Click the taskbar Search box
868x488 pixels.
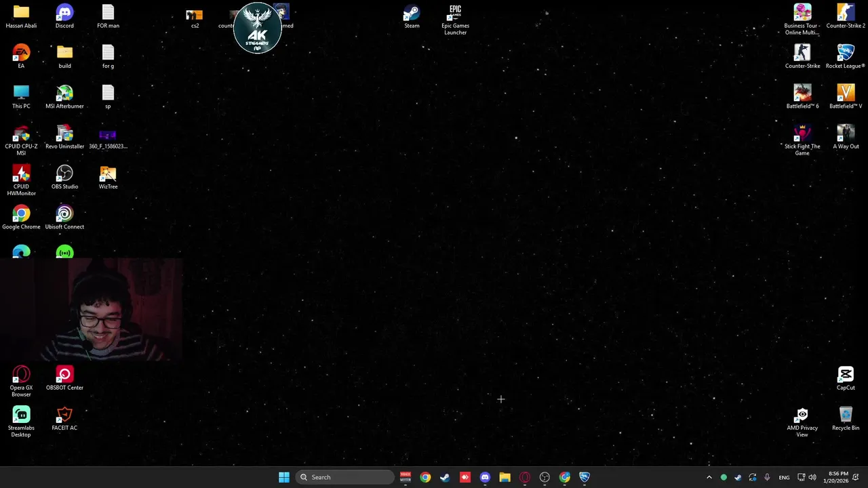(x=345, y=477)
